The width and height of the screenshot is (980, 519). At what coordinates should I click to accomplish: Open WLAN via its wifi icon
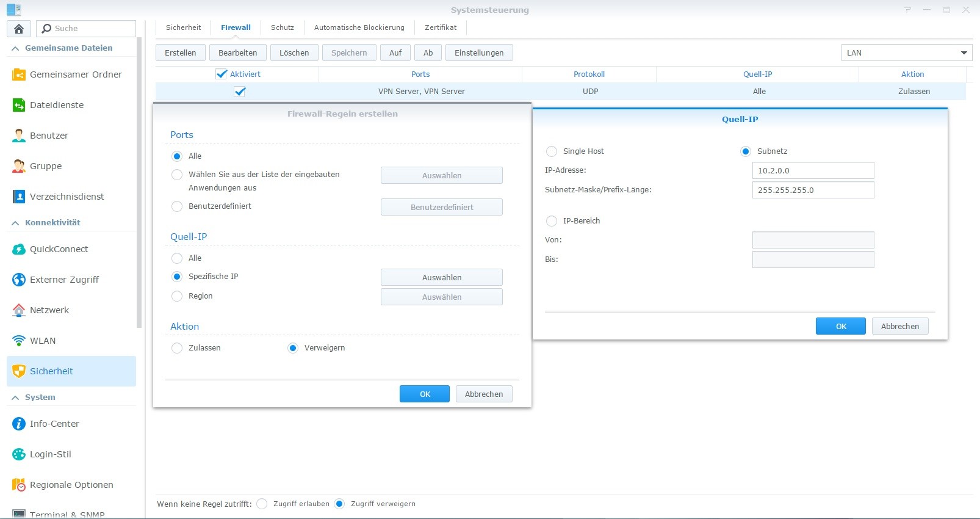coord(19,341)
